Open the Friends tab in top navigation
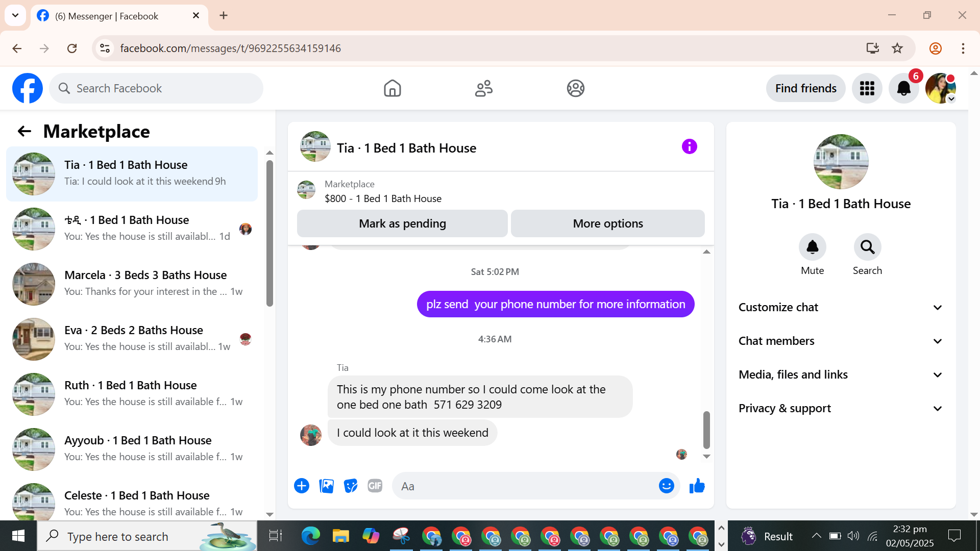The height and width of the screenshot is (551, 980). click(483, 88)
